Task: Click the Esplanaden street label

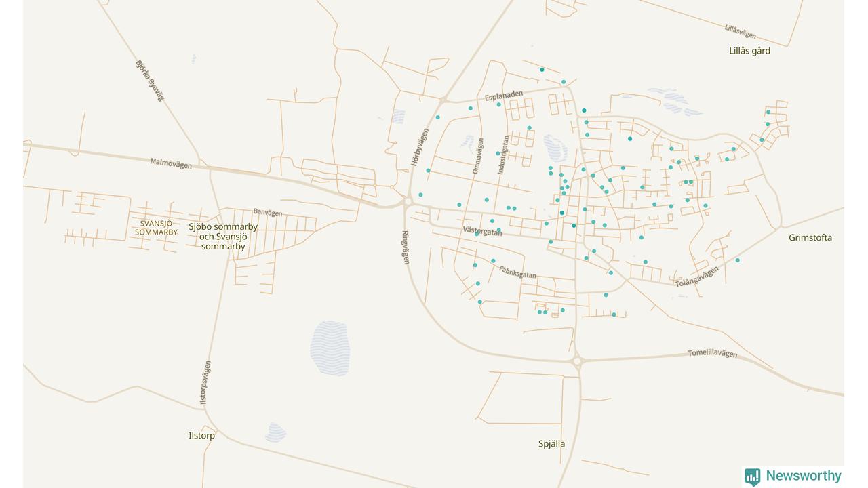Action: click(504, 96)
